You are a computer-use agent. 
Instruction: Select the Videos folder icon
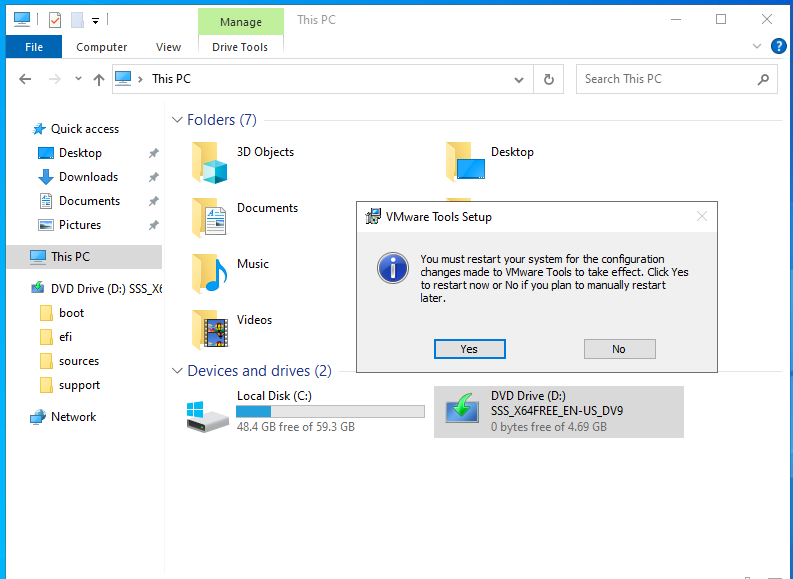point(209,330)
